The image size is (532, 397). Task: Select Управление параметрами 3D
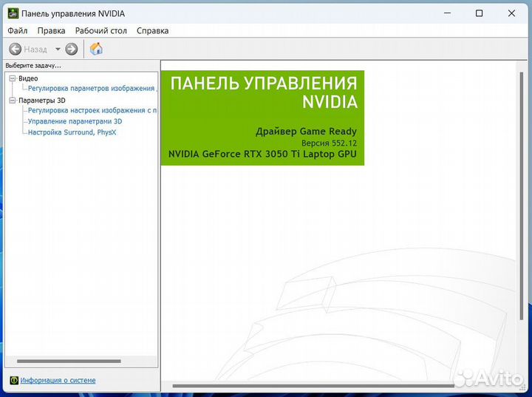coord(75,121)
